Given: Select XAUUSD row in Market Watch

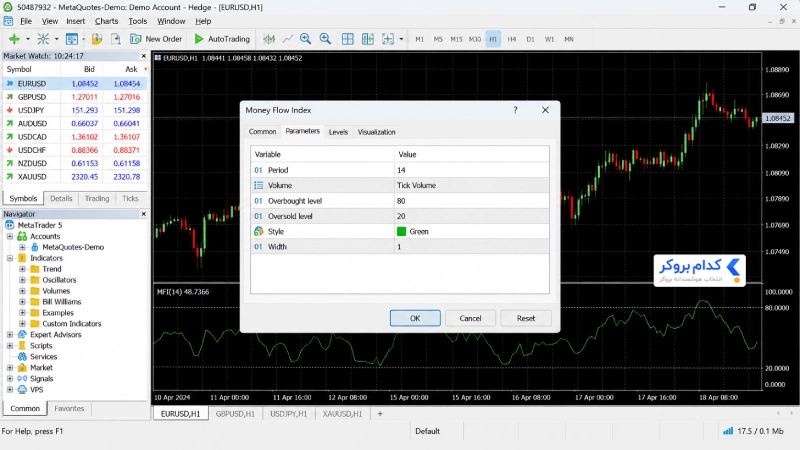Looking at the screenshot, I should tap(74, 177).
